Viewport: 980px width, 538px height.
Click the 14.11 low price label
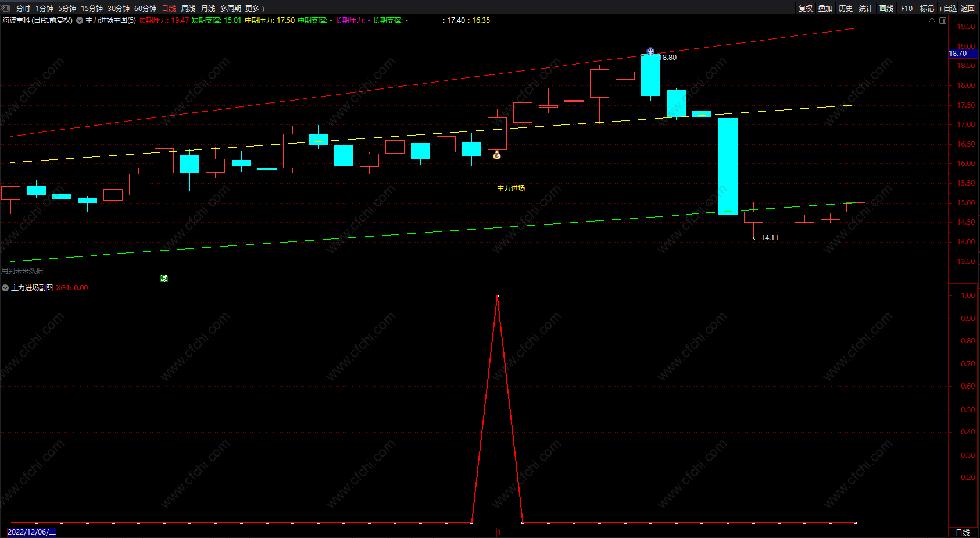[770, 237]
